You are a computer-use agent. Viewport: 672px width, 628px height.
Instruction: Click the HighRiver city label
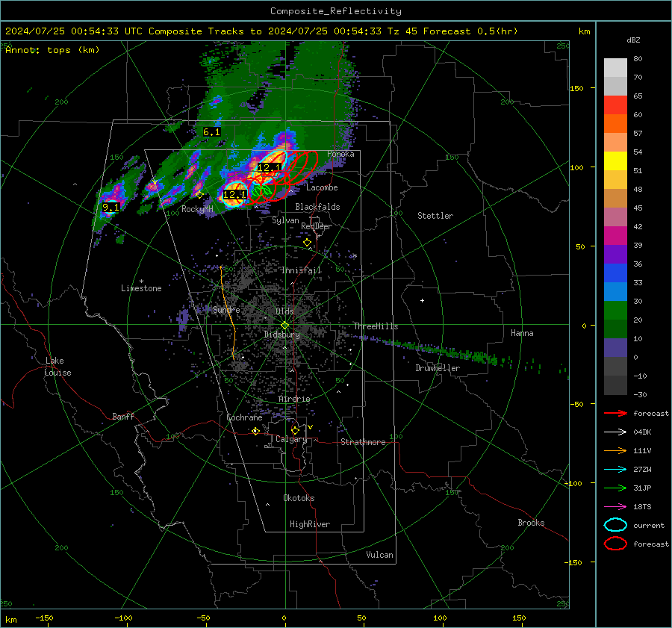click(x=310, y=524)
